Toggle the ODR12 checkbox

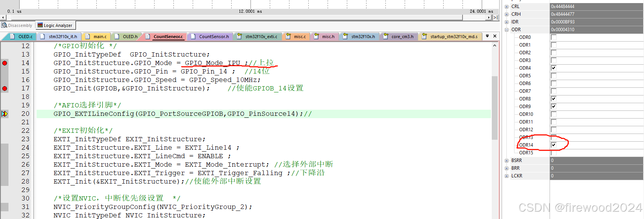click(553, 130)
